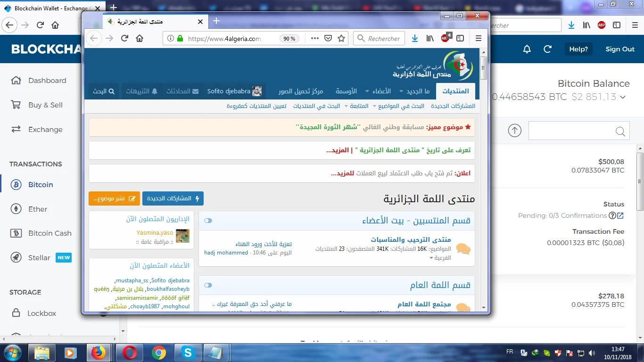This screenshot has width=644, height=362.
Task: Click the orange نشر موضوع button
Action: tap(114, 198)
